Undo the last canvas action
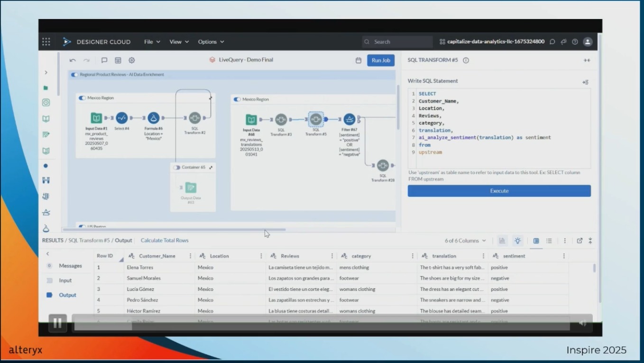The width and height of the screenshot is (644, 363). (73, 60)
